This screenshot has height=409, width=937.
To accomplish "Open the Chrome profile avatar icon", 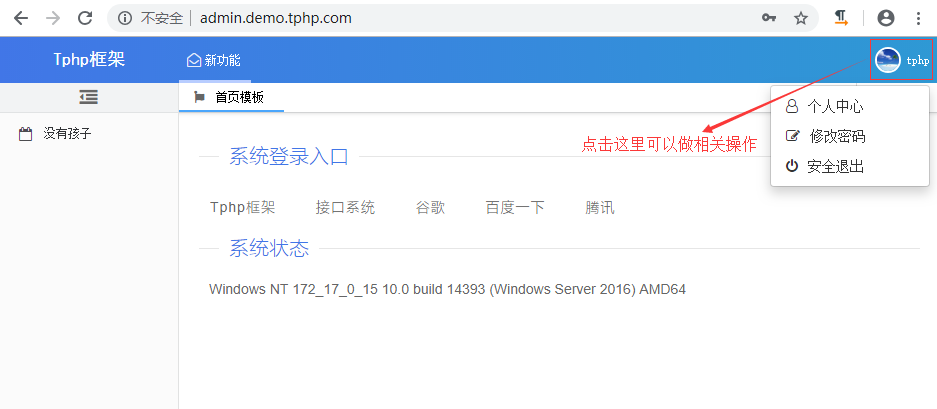I will tap(886, 19).
